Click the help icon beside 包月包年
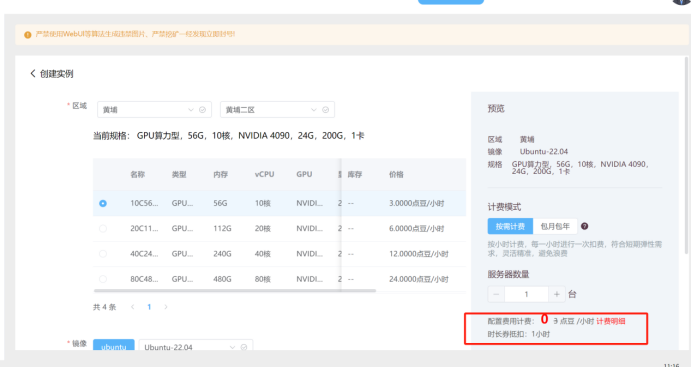This screenshot has height=367, width=692. [x=584, y=226]
